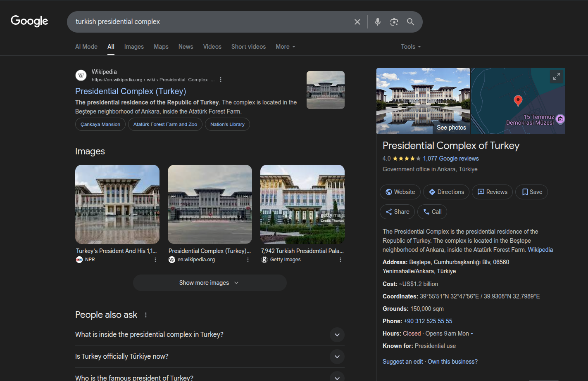The image size is (588, 381).
Task: Expand Show more images
Action: pos(210,283)
